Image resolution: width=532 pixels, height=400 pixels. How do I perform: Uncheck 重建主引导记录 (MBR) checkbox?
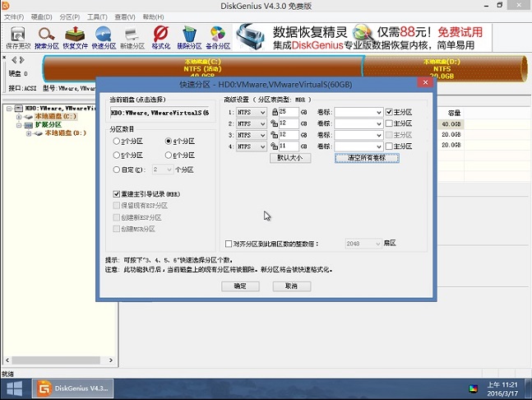click(117, 194)
